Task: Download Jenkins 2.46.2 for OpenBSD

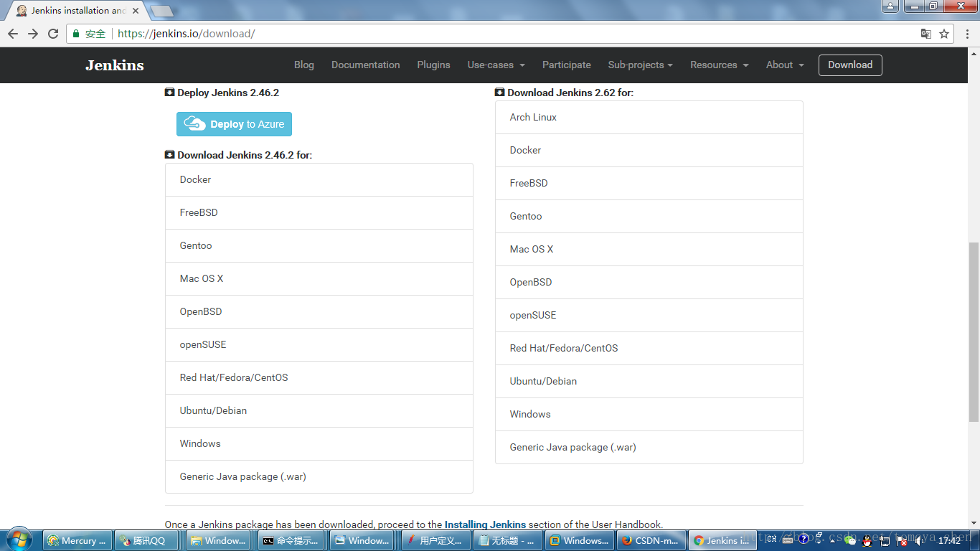Action: pos(319,312)
